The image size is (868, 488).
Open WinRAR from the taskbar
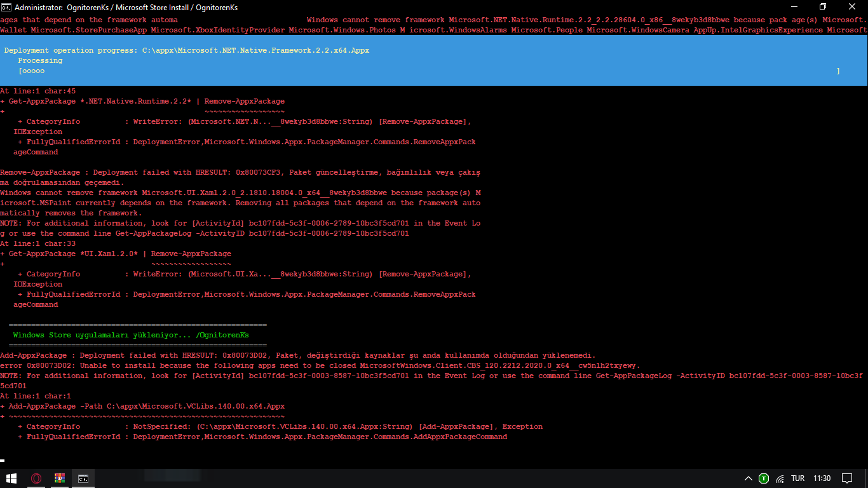coord(60,478)
